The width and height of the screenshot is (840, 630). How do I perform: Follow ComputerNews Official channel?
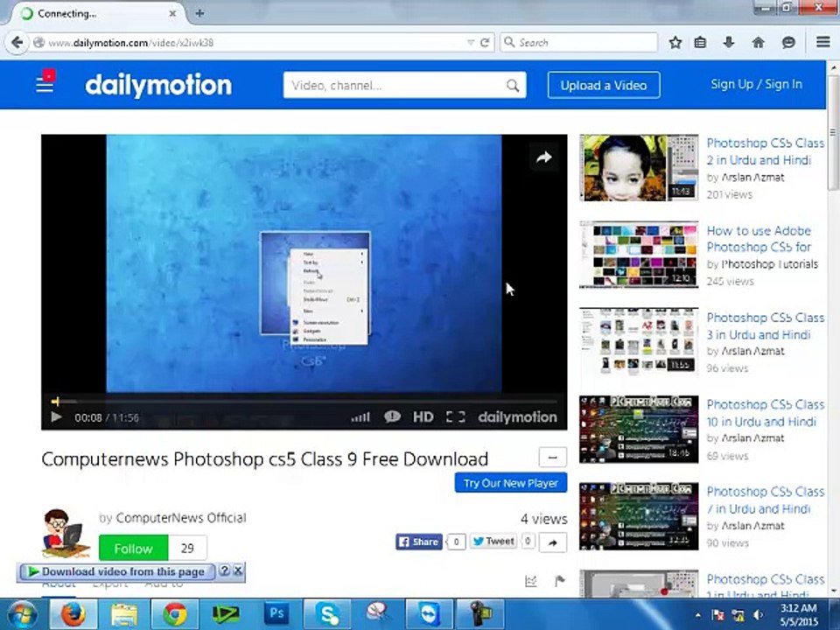click(133, 548)
